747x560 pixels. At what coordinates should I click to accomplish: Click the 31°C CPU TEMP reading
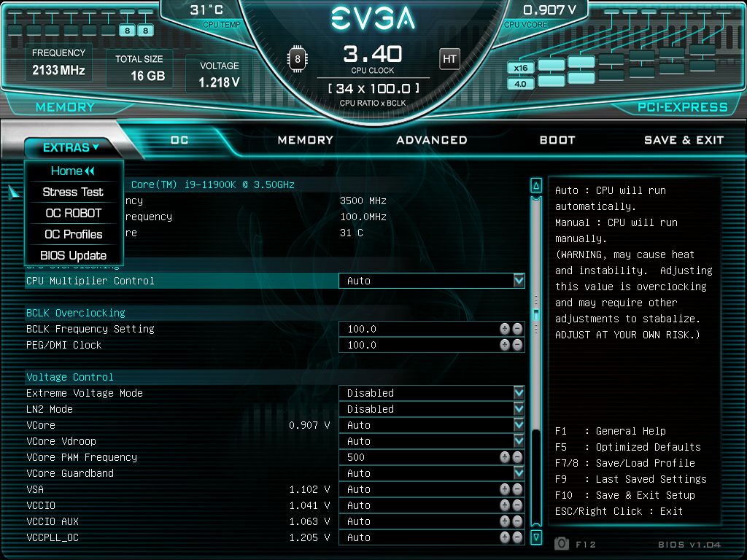pyautogui.click(x=206, y=10)
